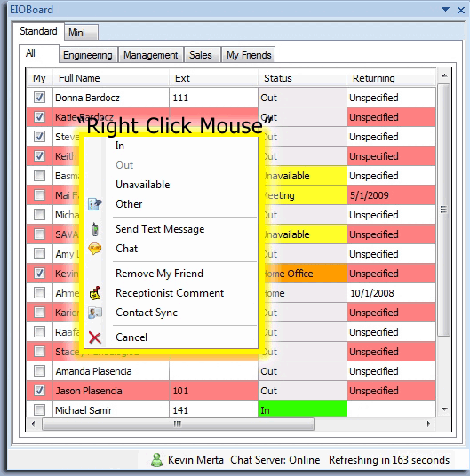Open the Engineering group tab
The width and height of the screenshot is (470, 476).
pyautogui.click(x=88, y=55)
